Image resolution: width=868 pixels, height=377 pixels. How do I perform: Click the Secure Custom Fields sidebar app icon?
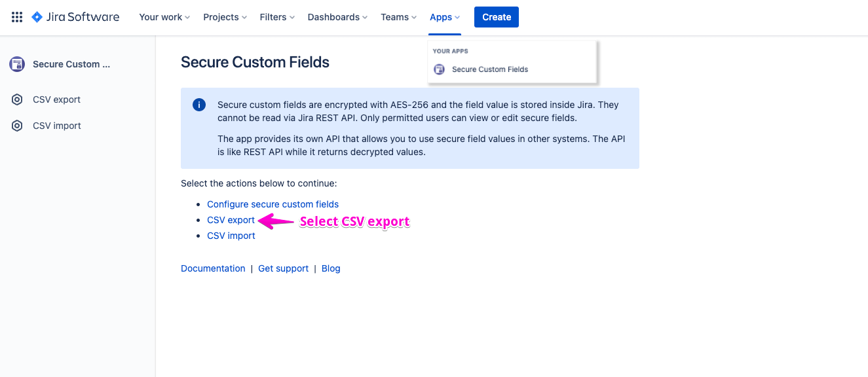pos(16,64)
